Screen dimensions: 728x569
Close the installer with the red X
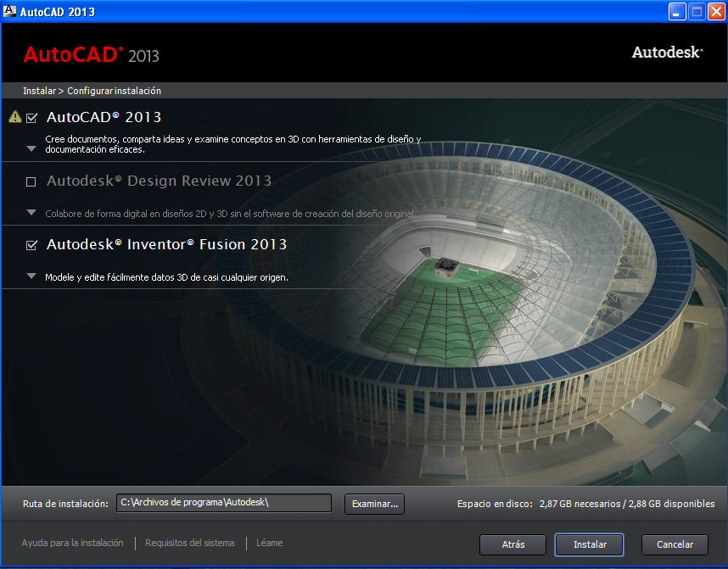click(716, 12)
